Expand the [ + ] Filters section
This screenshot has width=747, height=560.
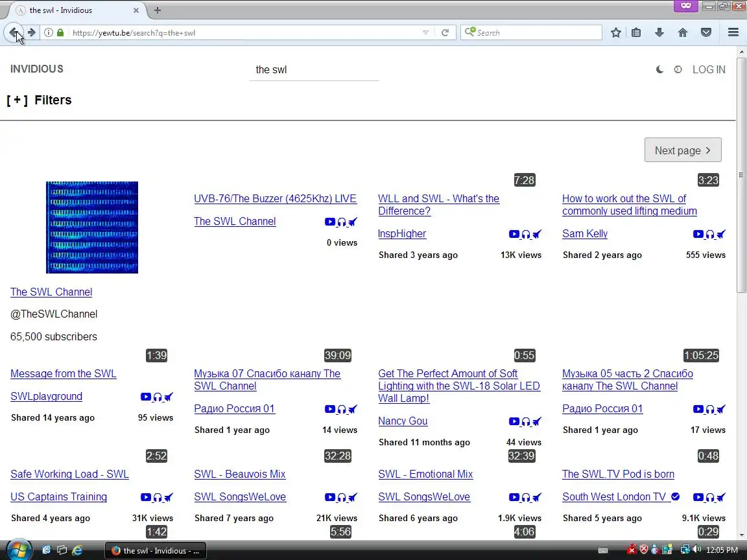point(39,100)
